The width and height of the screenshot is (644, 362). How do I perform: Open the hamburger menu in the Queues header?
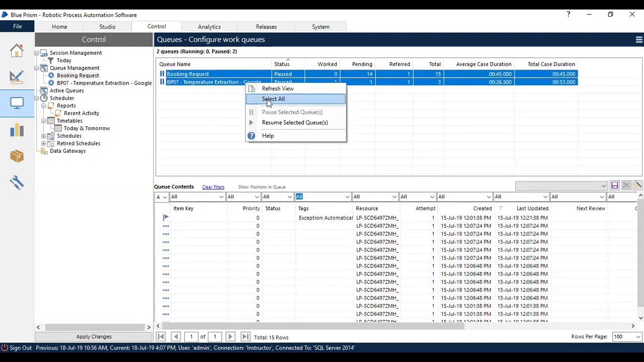[x=639, y=40]
